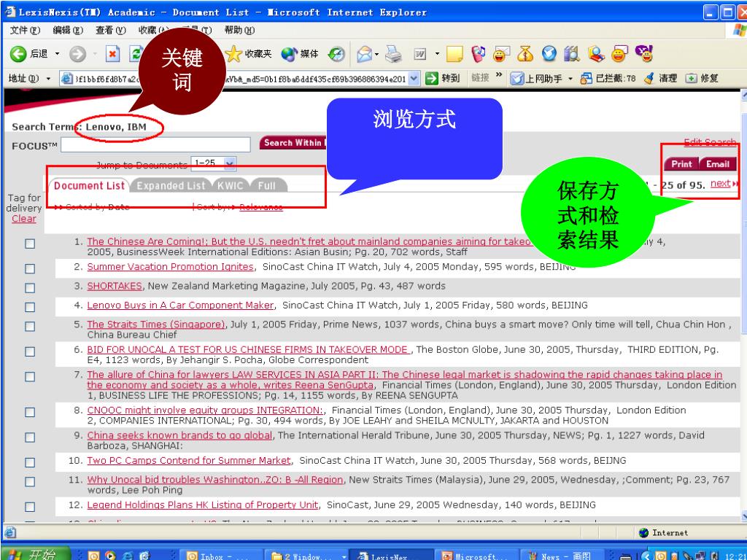Click the printer icon in toolbar

(x=393, y=54)
